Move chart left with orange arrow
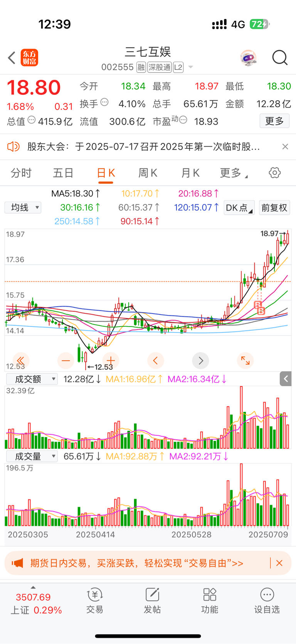The height and width of the screenshot is (644, 296). coord(156,361)
